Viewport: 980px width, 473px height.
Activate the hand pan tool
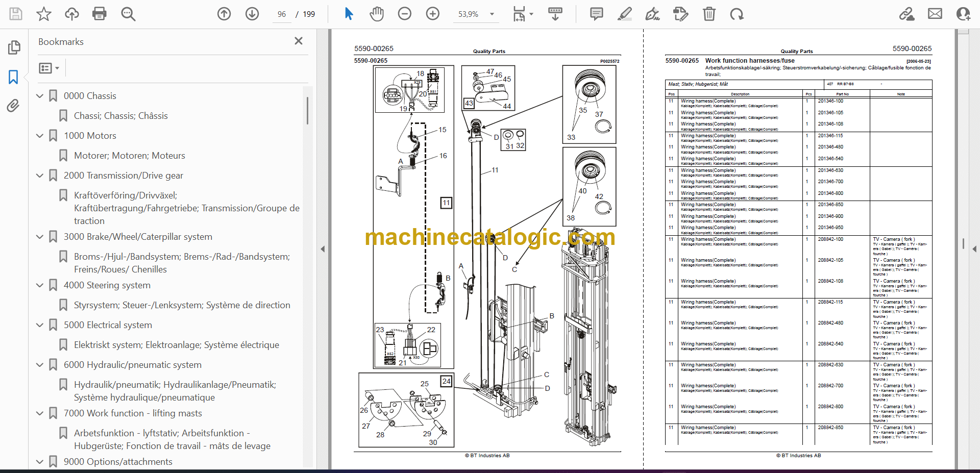tap(377, 14)
